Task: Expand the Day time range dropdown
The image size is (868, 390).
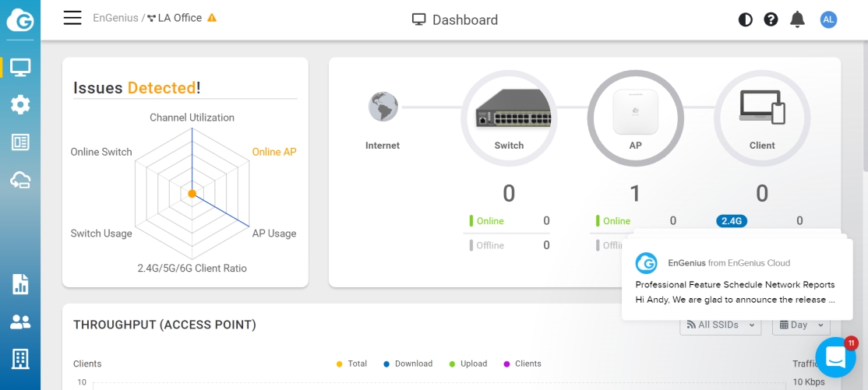Action: pyautogui.click(x=800, y=325)
